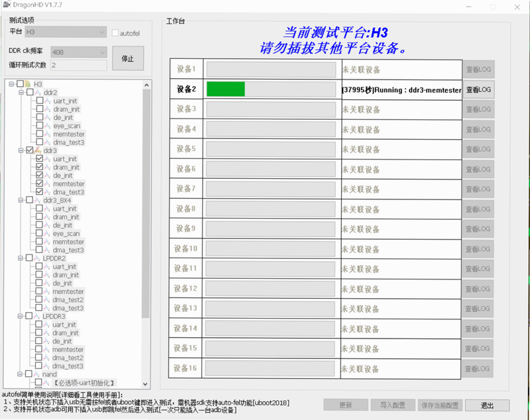Click uart_init item icon under ddr2

(x=48, y=101)
